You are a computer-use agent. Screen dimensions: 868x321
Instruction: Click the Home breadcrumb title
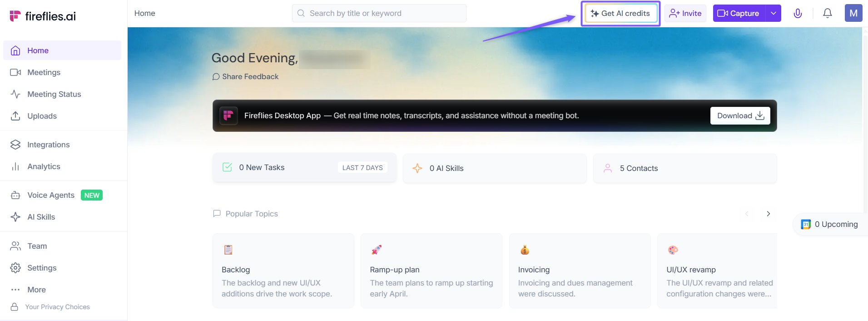[145, 13]
